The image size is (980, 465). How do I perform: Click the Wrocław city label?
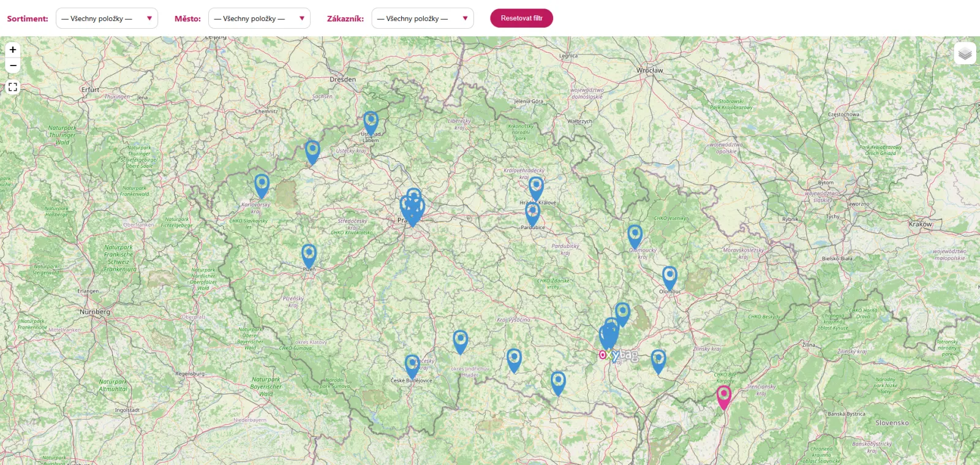click(x=649, y=70)
